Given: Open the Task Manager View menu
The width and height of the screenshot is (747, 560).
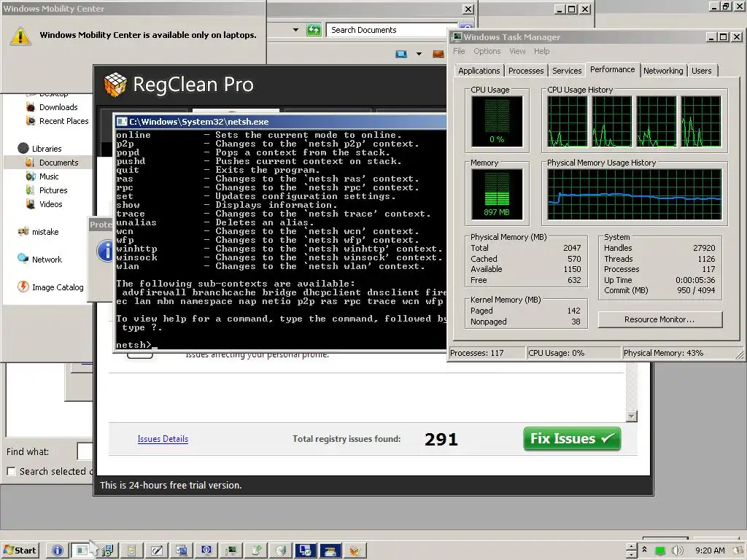Looking at the screenshot, I should [517, 51].
